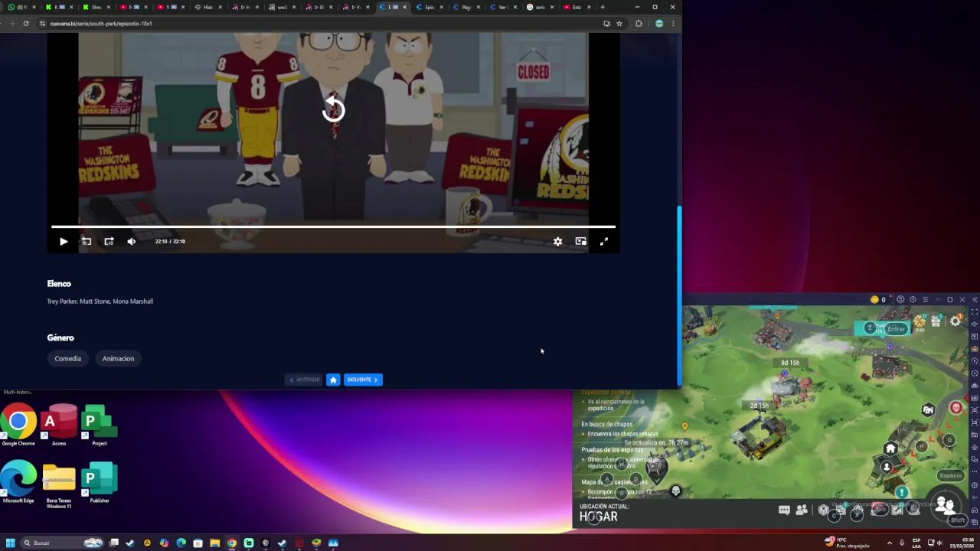Viewport: 980px width, 551px height.
Task: Click the Espacio key button in game
Action: click(950, 475)
